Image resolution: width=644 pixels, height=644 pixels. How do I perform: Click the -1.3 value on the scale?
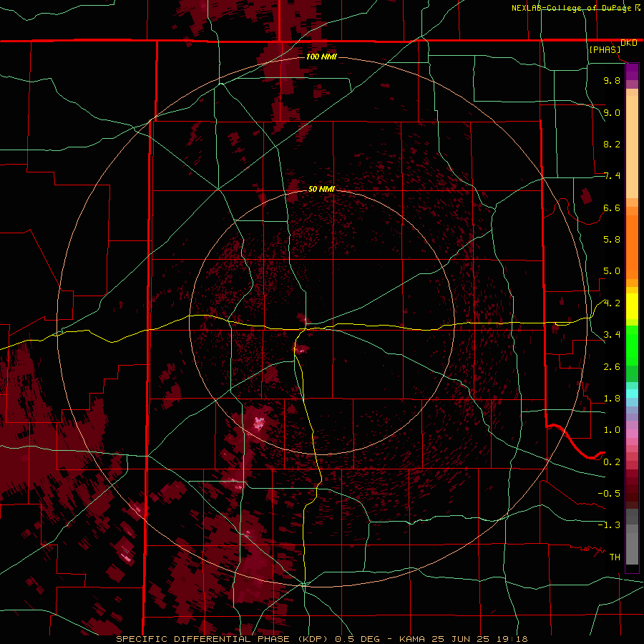click(x=609, y=525)
